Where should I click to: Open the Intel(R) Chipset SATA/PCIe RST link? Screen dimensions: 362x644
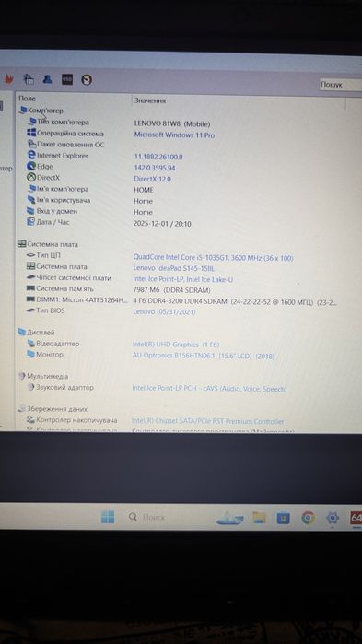click(x=207, y=421)
